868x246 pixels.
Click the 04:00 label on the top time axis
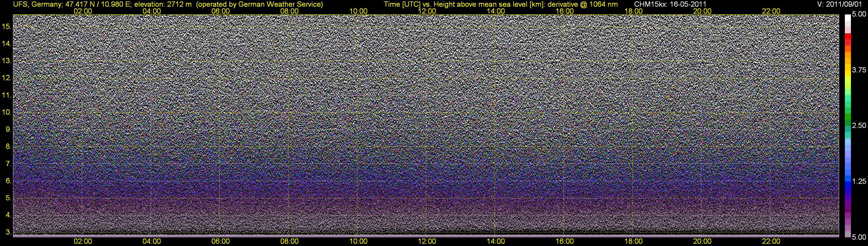152,11
